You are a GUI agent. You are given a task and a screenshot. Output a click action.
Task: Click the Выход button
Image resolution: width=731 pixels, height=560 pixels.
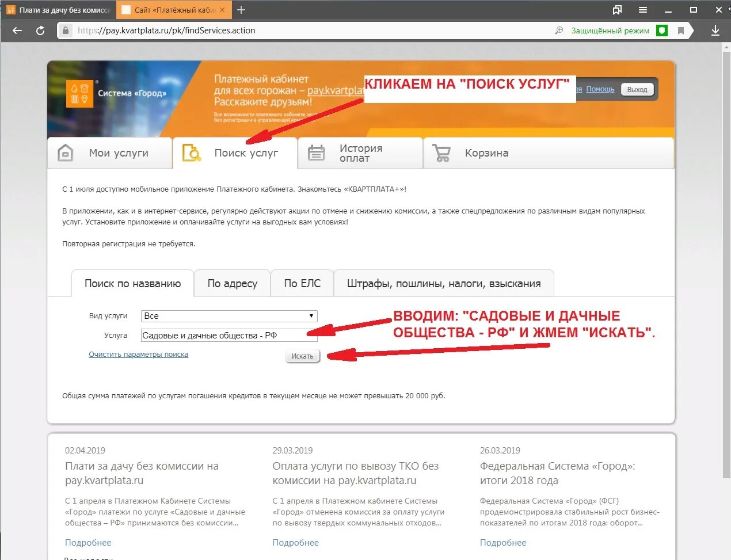[637, 90]
